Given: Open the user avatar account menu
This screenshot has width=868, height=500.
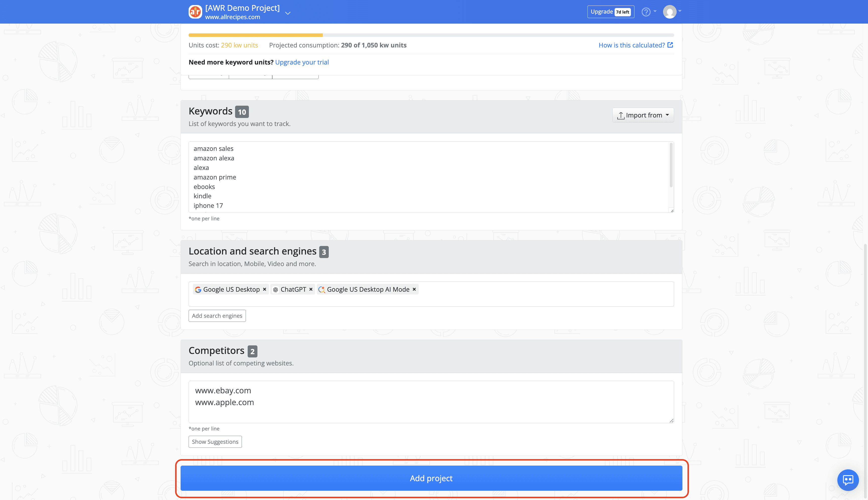Looking at the screenshot, I should pos(670,12).
